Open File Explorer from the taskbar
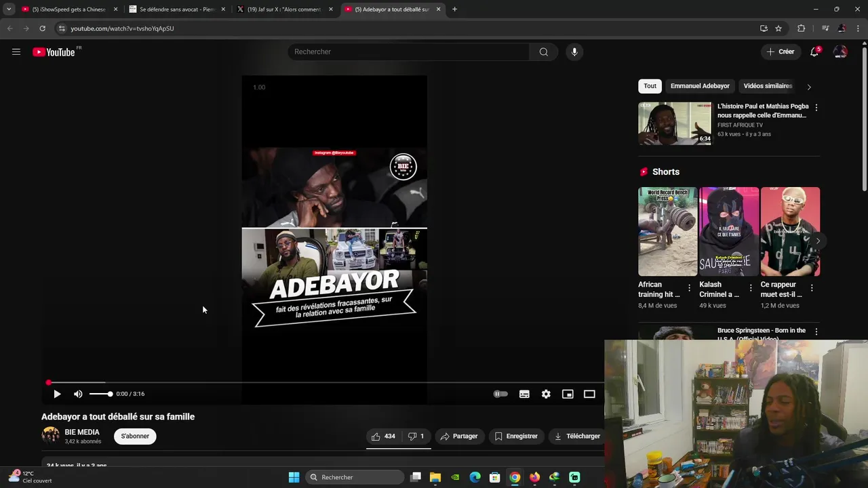The image size is (868, 488). 435,477
